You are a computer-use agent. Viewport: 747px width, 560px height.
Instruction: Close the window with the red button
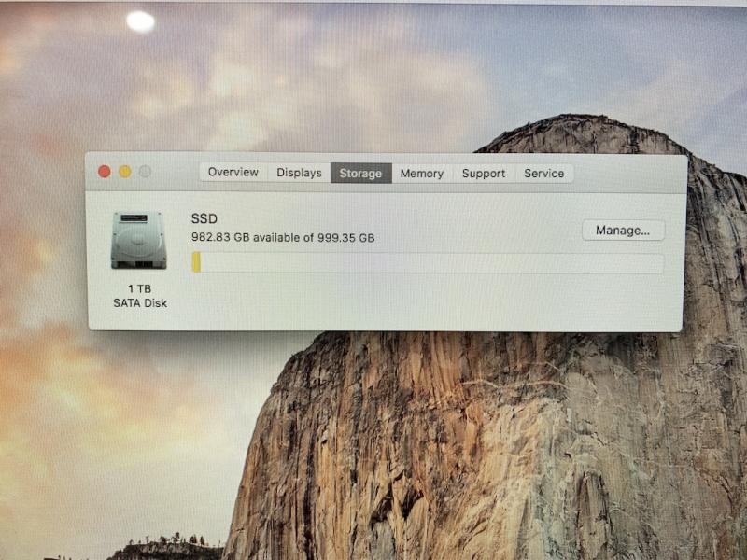pyautogui.click(x=105, y=172)
